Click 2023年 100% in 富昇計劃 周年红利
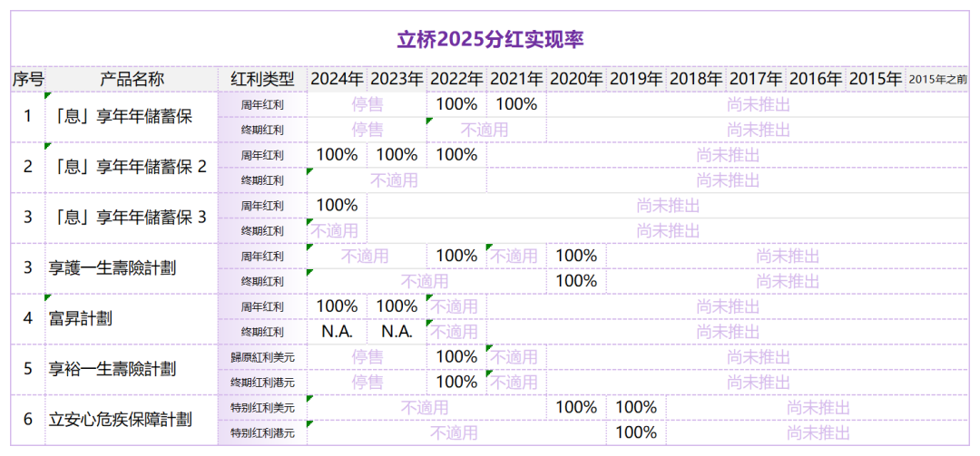 397,306
